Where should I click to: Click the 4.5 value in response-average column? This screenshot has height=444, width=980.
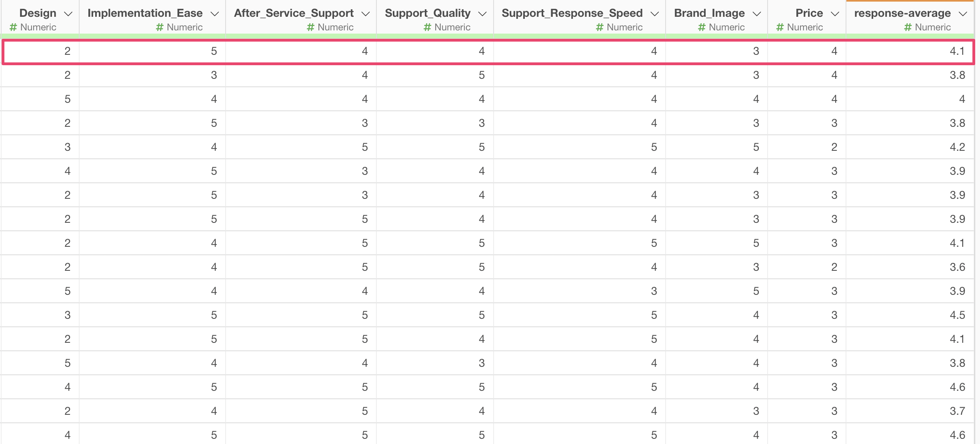(x=957, y=315)
